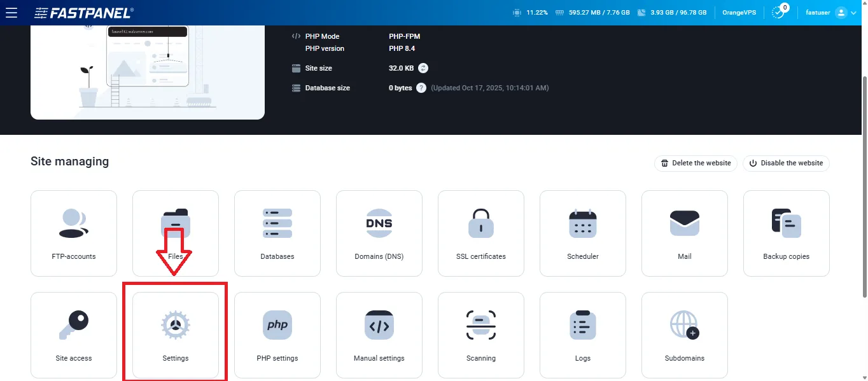
Task: Open the Scanning tile
Action: click(x=481, y=335)
